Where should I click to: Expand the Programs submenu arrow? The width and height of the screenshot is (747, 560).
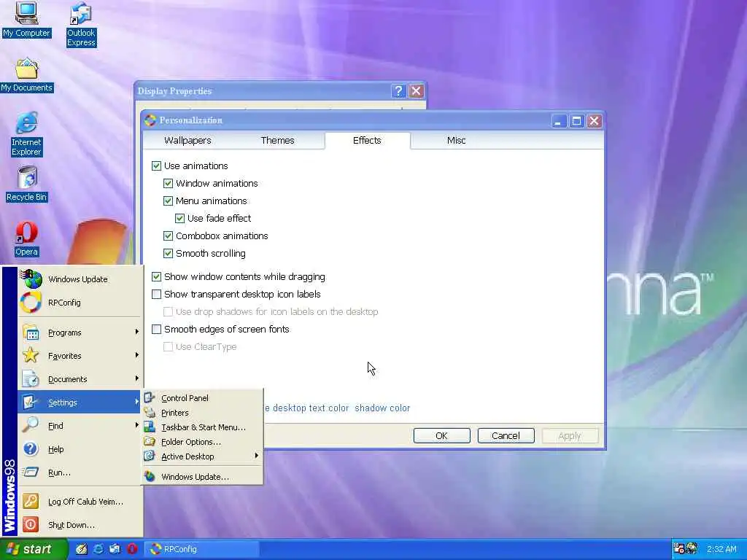tap(136, 332)
